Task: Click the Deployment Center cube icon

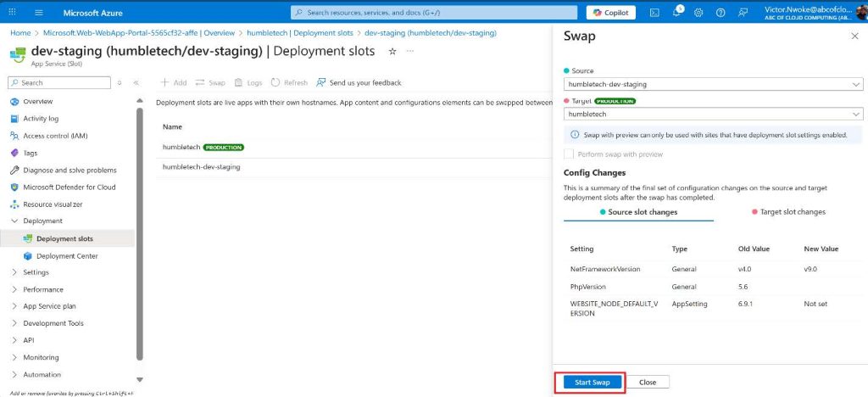Action: tap(28, 256)
